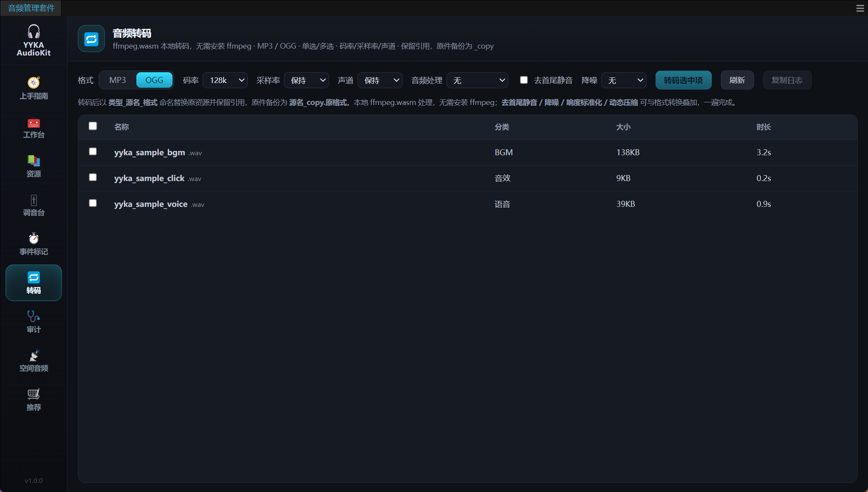The height and width of the screenshot is (492, 868).
Task: Open the 调音台 mixer icon
Action: click(34, 200)
